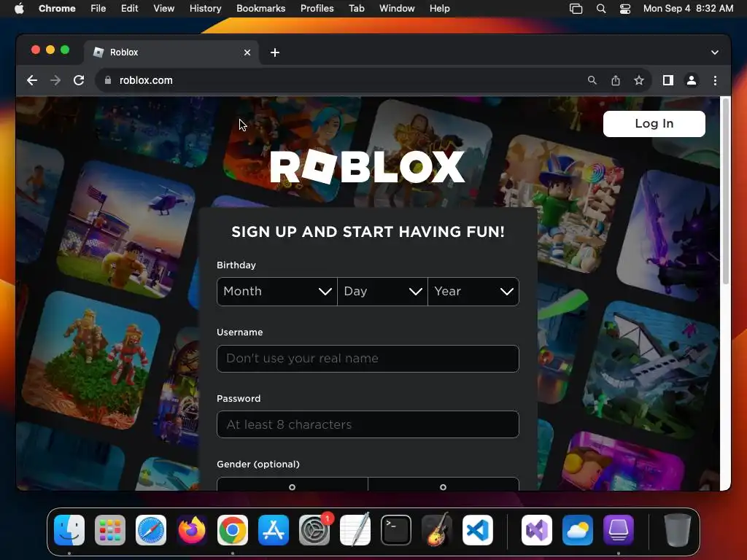Select the left gender option button
The image size is (747, 560).
pos(292,484)
